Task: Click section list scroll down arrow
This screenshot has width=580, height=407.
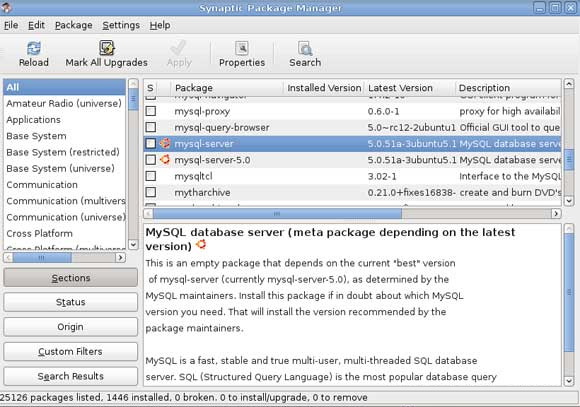Action: [x=133, y=244]
